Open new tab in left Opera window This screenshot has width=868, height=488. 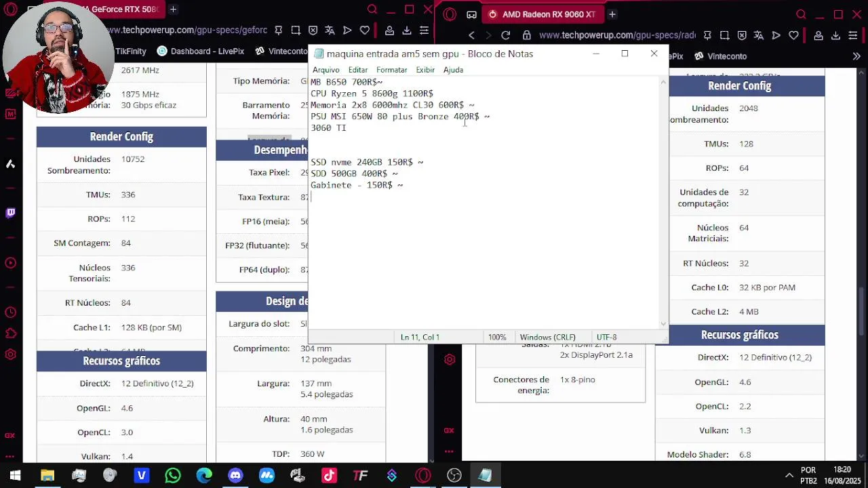173,9
